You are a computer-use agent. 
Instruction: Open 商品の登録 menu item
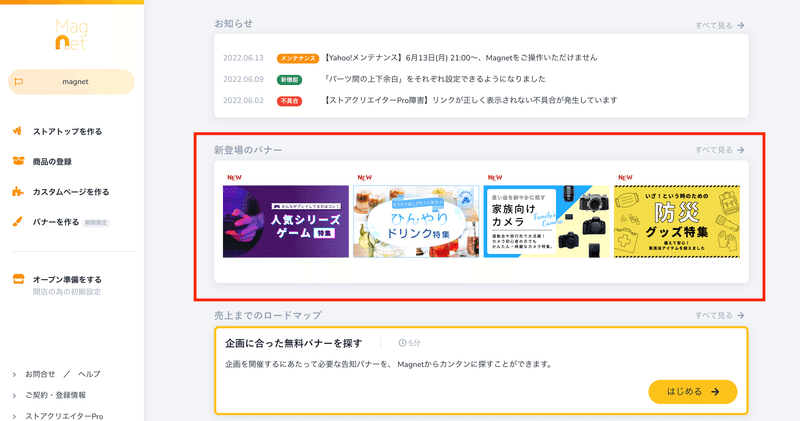(x=52, y=162)
